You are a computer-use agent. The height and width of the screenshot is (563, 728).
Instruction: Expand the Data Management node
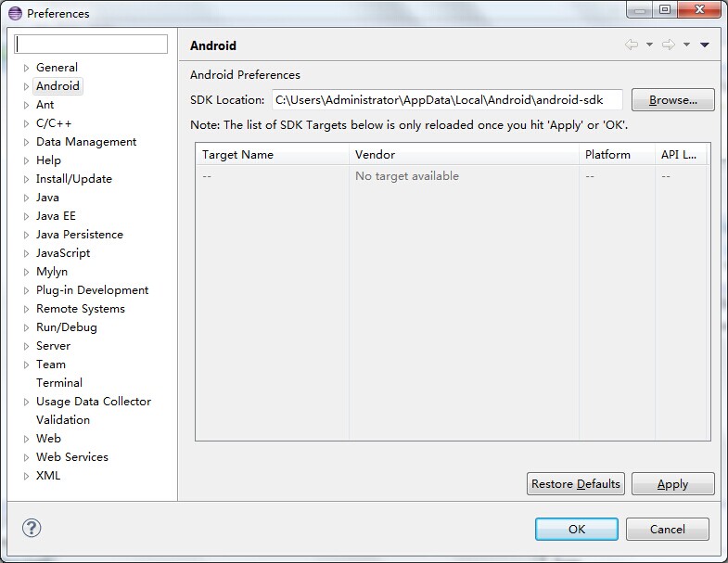pyautogui.click(x=27, y=142)
